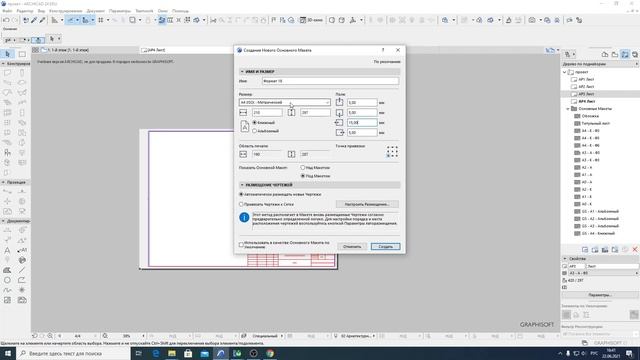Click the left margin field showing 15,00

362,122
